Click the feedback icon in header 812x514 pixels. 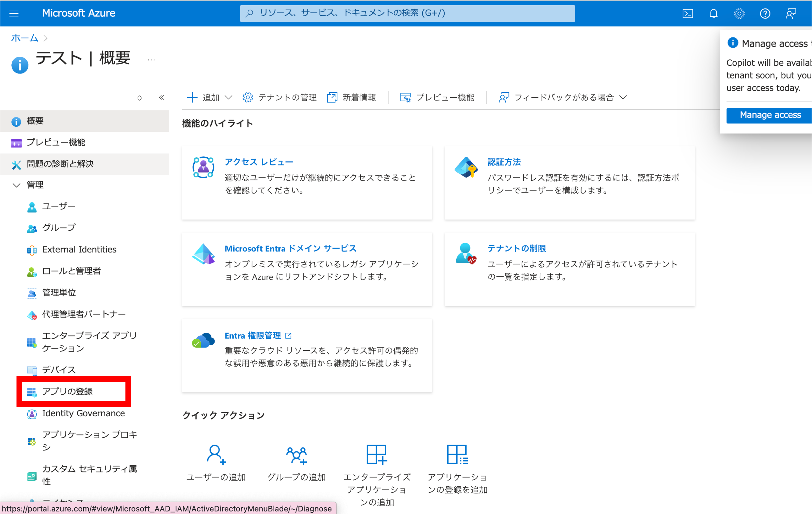click(790, 13)
